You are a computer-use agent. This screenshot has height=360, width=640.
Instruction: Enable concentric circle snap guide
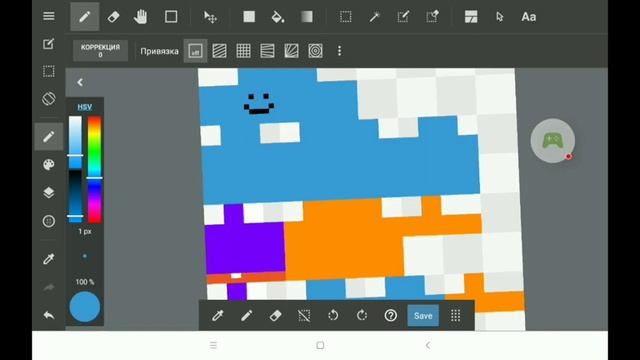point(316,51)
